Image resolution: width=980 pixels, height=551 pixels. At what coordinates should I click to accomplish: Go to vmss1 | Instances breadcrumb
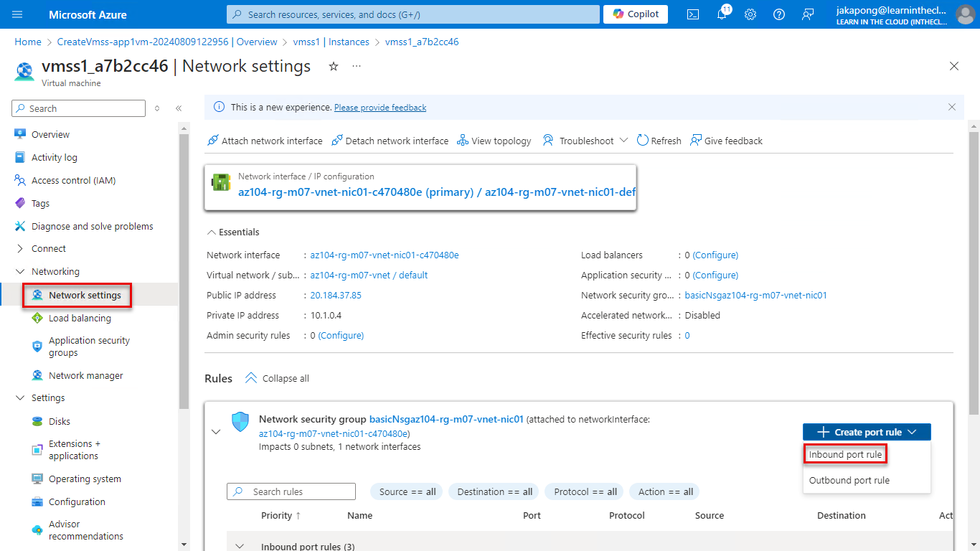click(x=331, y=42)
